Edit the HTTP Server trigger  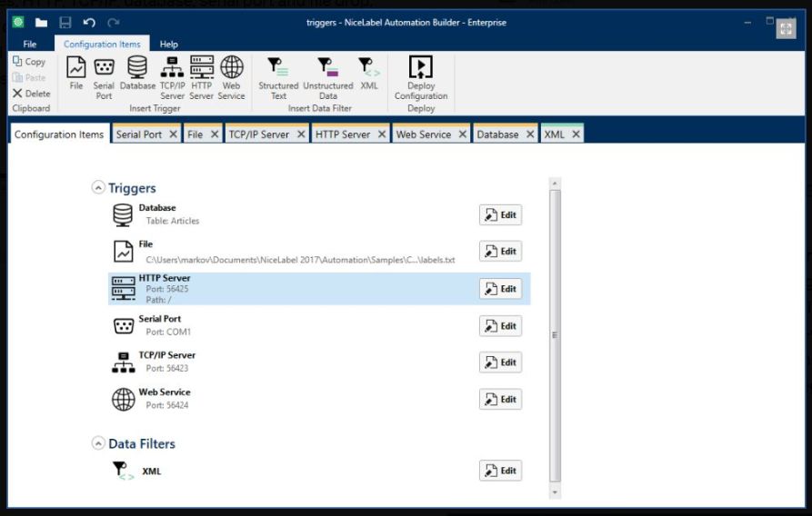coord(500,289)
